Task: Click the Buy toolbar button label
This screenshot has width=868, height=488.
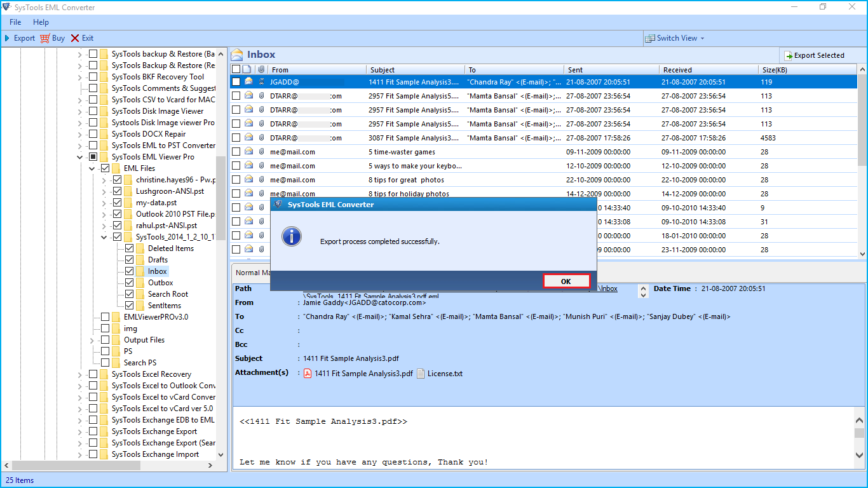Action: 58,38
